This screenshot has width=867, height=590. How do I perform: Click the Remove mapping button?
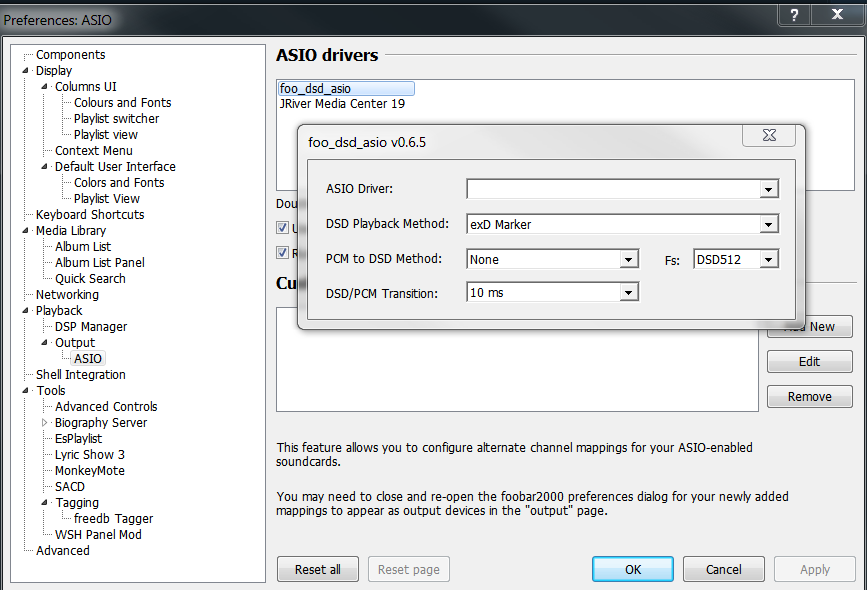click(x=809, y=396)
